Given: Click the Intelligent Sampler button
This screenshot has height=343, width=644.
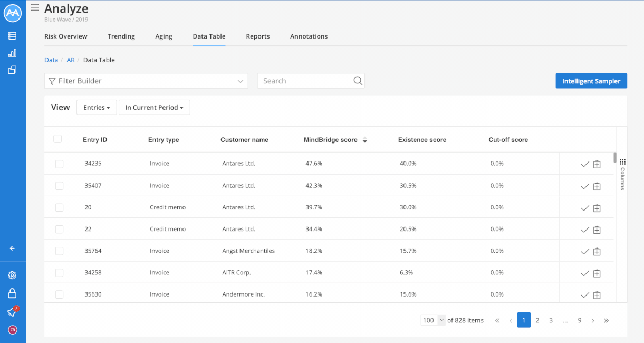Looking at the screenshot, I should point(591,81).
